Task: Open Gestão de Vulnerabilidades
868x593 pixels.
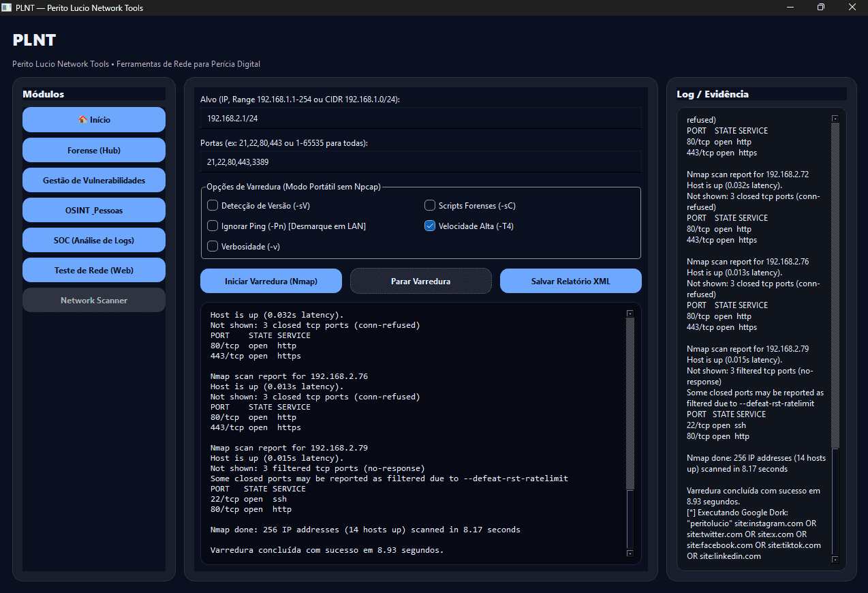Action: tap(93, 179)
